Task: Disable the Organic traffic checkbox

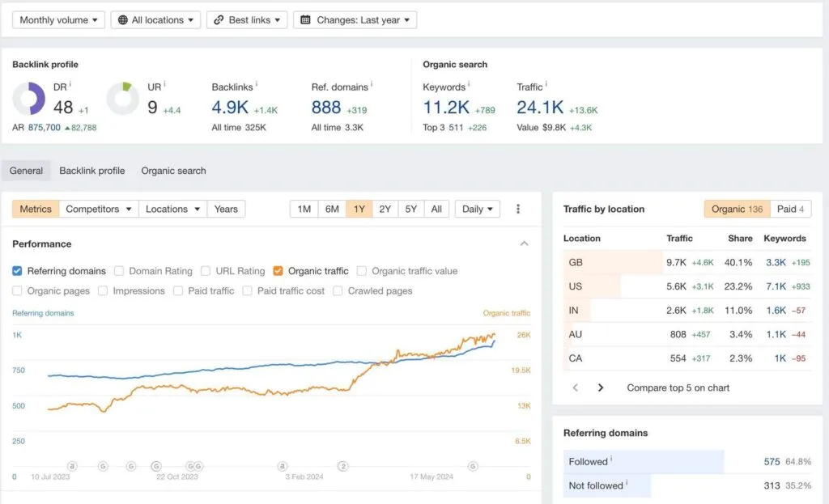Action: click(x=278, y=271)
